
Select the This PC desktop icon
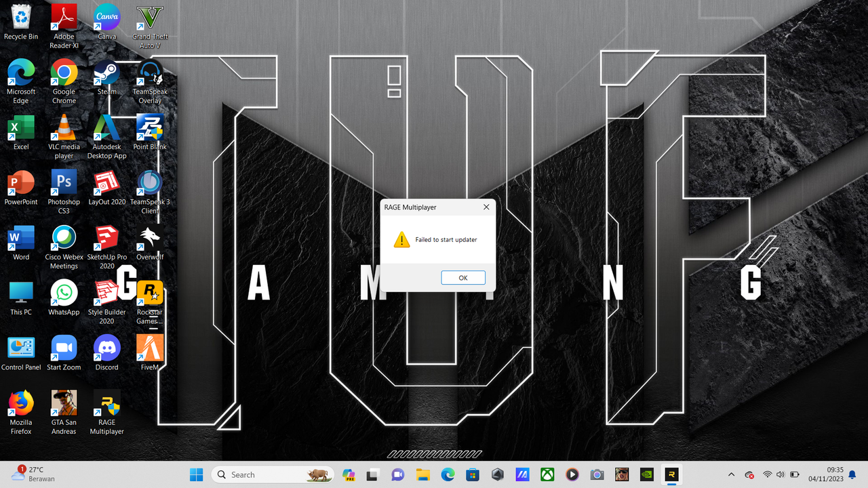click(x=21, y=298)
